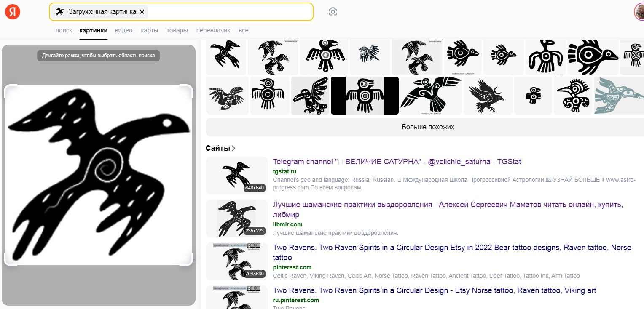Click the uploaded raven image in the crop area
The width and height of the screenshot is (644, 309).
pos(98,175)
